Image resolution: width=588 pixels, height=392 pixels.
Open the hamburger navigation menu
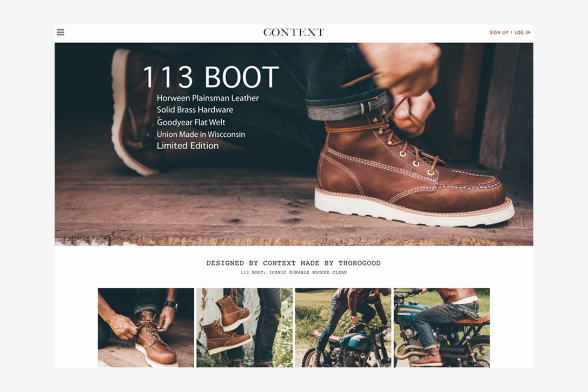(x=61, y=32)
